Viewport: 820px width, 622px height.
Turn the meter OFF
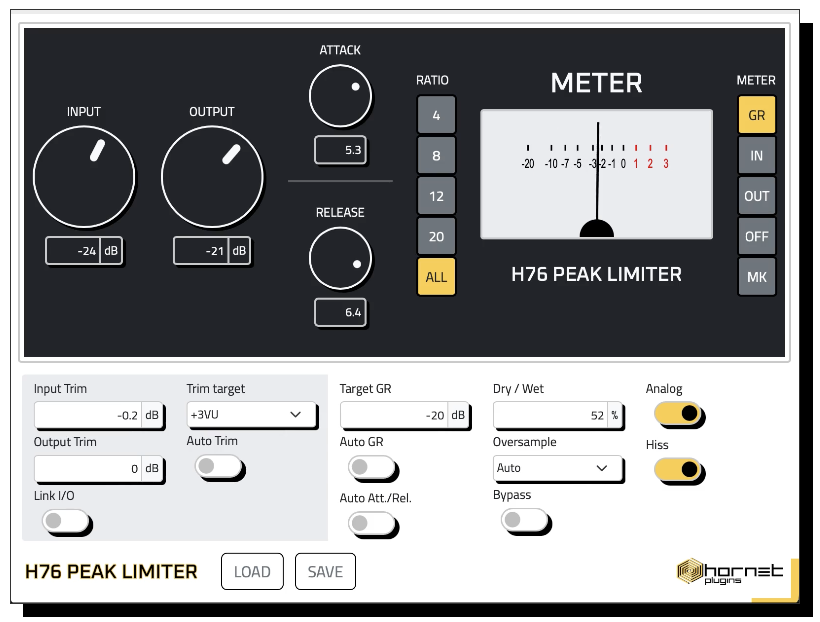[x=757, y=236]
